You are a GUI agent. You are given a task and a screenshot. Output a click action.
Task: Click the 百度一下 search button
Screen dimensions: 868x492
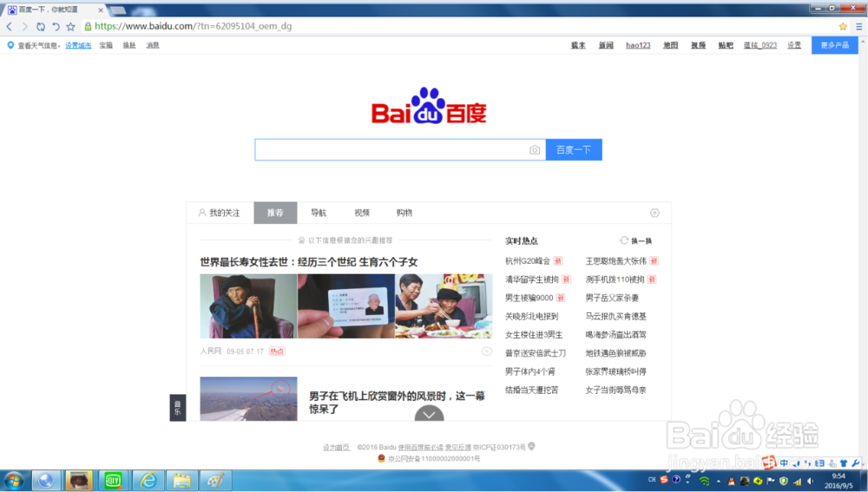[574, 150]
